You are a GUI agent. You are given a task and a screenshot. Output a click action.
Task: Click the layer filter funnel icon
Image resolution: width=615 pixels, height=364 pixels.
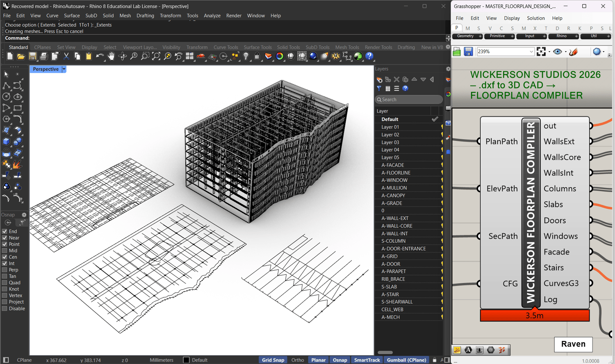point(379,88)
